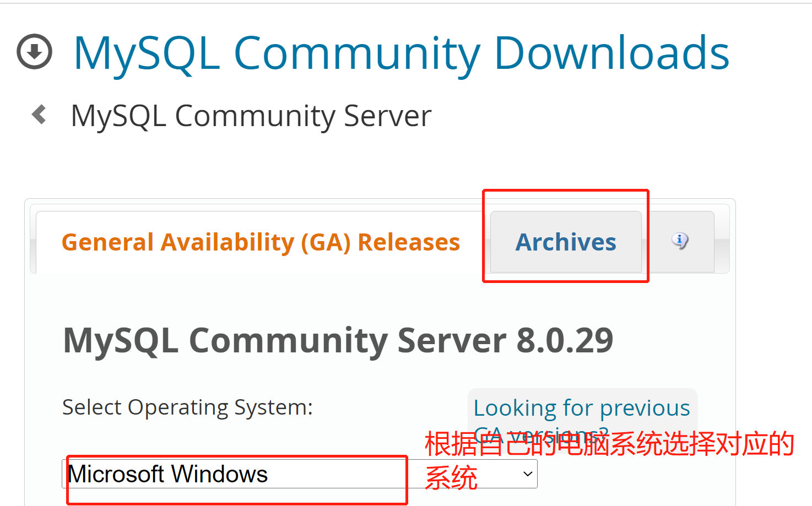Click the operating system dropdown arrow

(x=528, y=474)
